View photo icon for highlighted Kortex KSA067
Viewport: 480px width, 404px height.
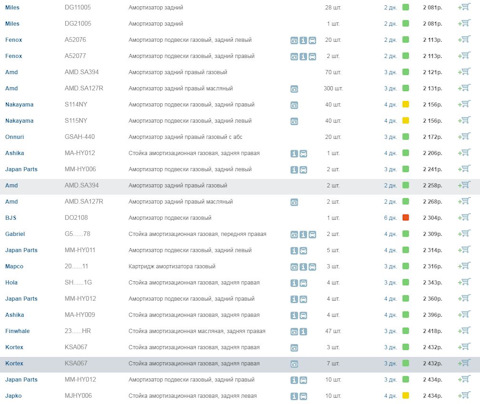[x=294, y=364]
